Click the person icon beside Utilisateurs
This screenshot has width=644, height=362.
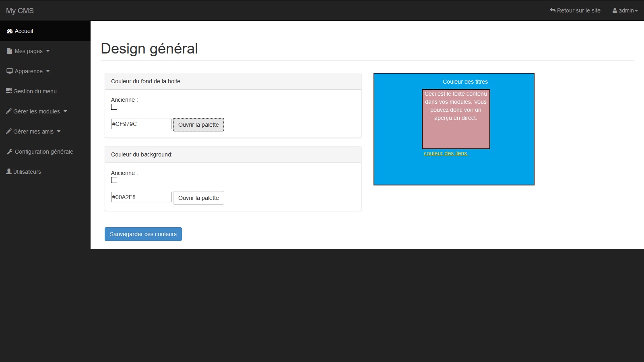pos(9,171)
